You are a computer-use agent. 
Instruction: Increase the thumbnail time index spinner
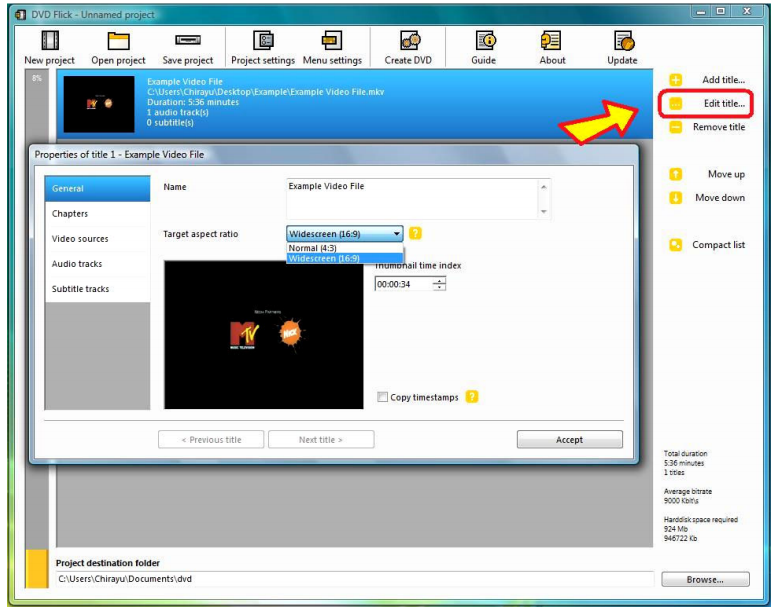439,281
